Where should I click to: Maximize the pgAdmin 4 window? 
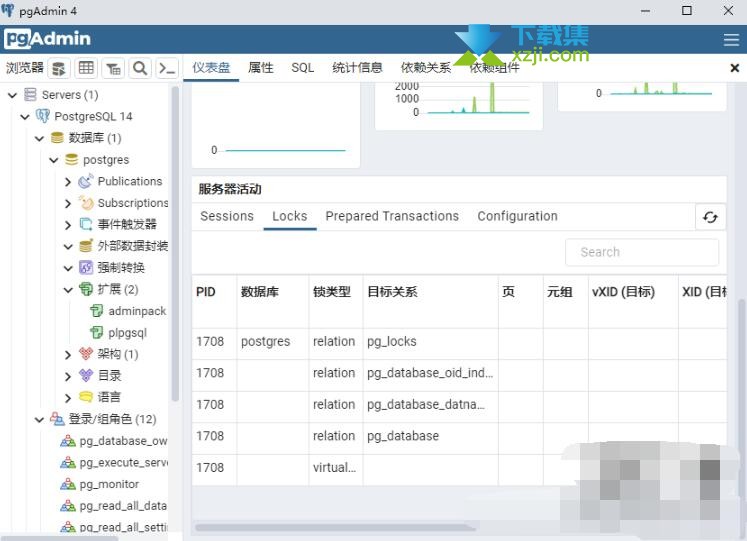point(686,10)
